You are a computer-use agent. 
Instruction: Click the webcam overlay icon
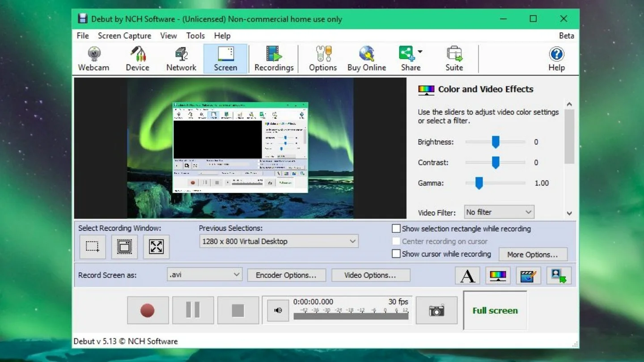[x=559, y=275]
